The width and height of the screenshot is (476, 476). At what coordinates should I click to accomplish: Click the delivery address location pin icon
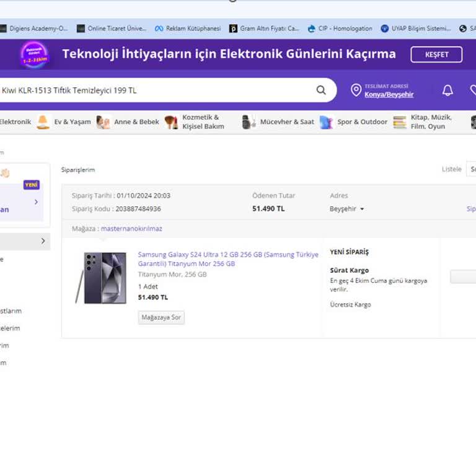point(356,90)
